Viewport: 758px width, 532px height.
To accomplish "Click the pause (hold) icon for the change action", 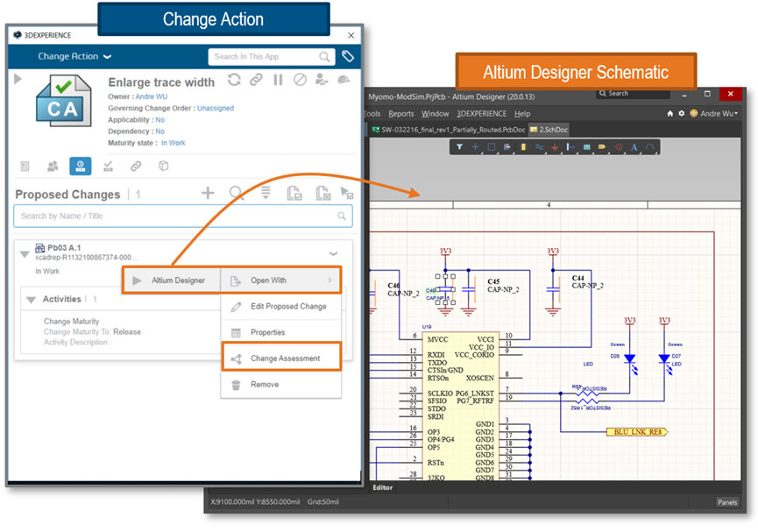I will (x=278, y=80).
